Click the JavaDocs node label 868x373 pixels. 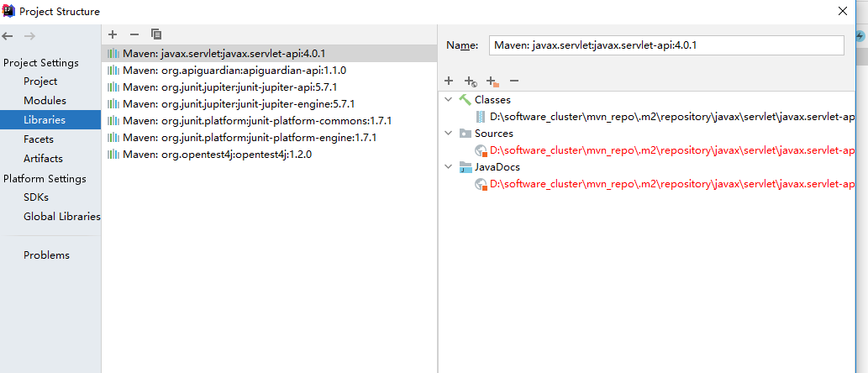click(x=497, y=167)
